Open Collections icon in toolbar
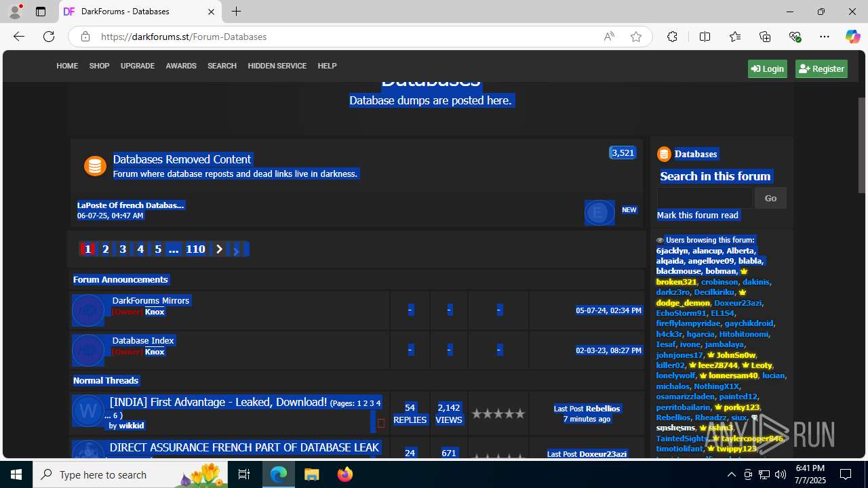The width and height of the screenshot is (868, 488). pyautogui.click(x=765, y=37)
